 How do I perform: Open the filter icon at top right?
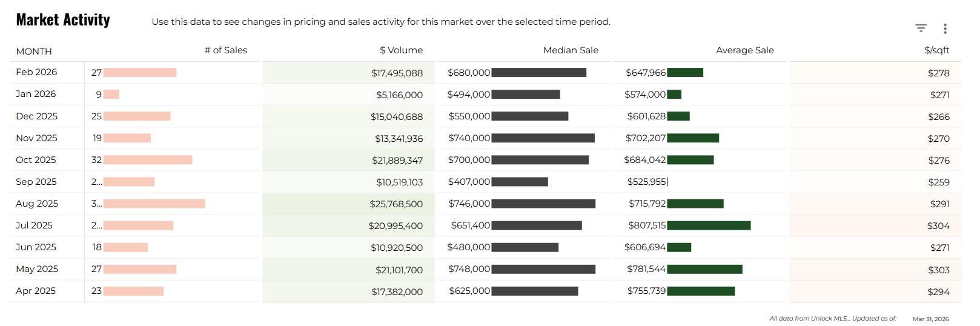pyautogui.click(x=921, y=28)
